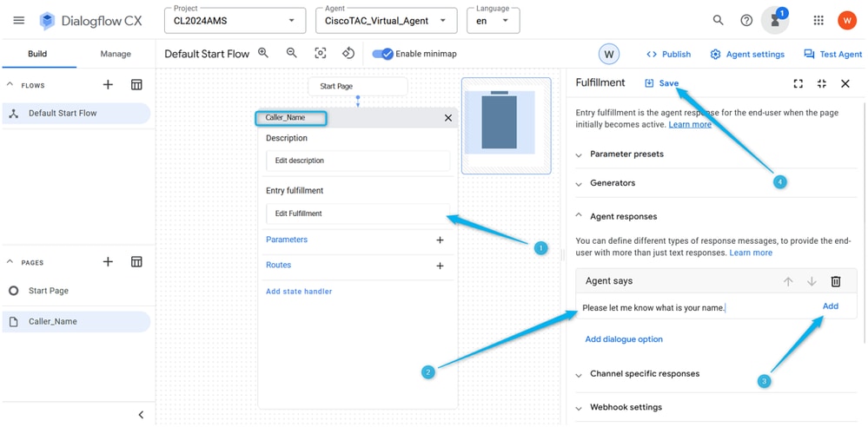This screenshot has height=427, width=868.
Task: Open the pages table view icon
Action: coord(136,261)
